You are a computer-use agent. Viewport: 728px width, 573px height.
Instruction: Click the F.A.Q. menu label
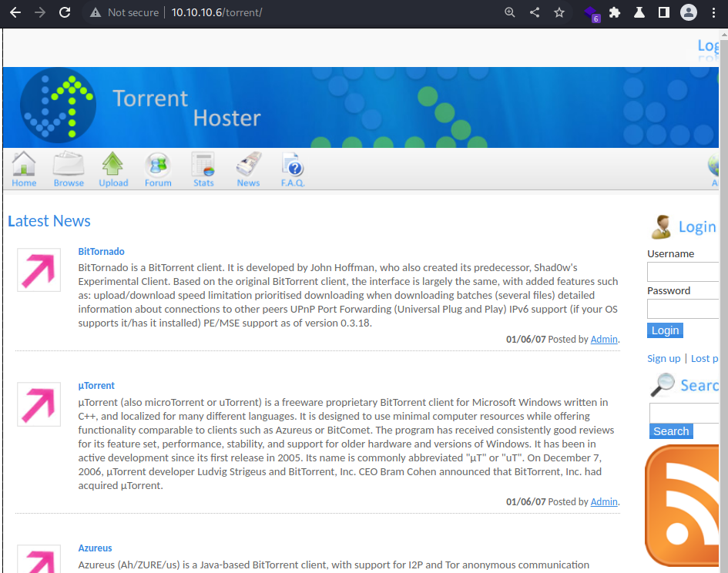[293, 183]
